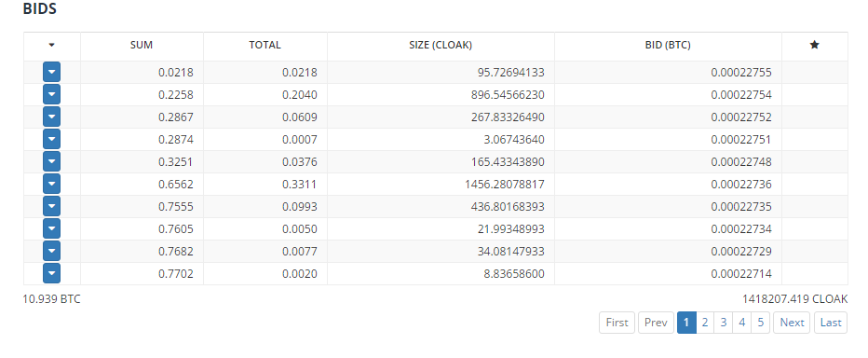Click bid price 0.00022729
The height and width of the screenshot is (358, 868).
pyautogui.click(x=741, y=252)
